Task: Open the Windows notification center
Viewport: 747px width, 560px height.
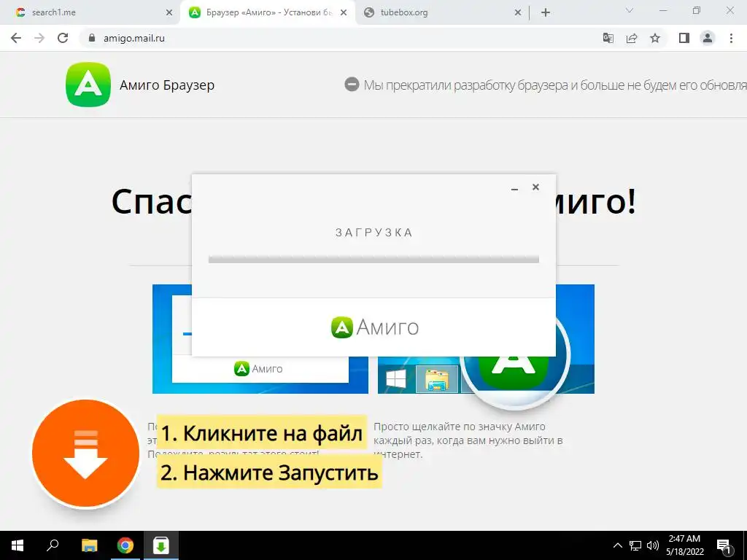Action: point(724,545)
